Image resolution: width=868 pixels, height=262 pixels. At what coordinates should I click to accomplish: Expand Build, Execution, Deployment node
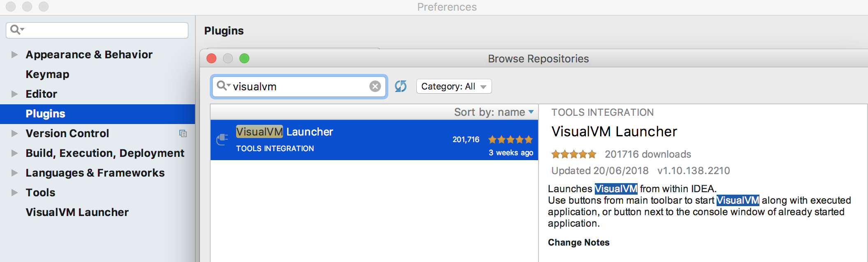click(x=14, y=153)
